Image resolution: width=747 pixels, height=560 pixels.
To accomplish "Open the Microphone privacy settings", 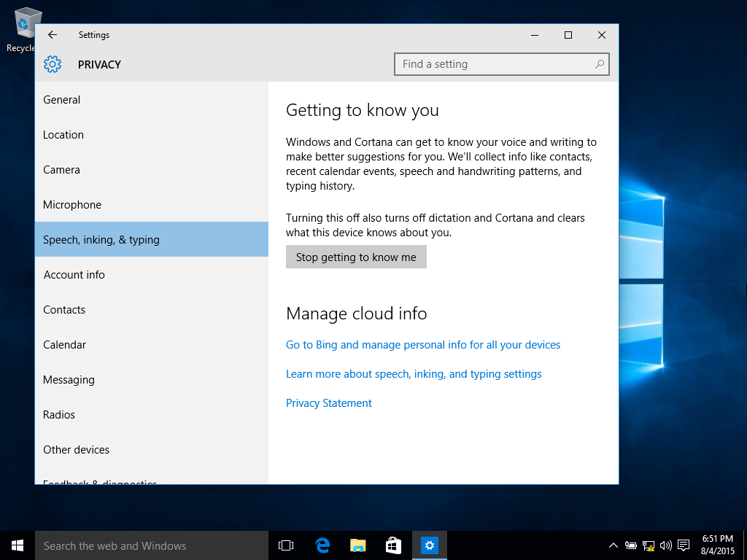I will click(x=152, y=205).
